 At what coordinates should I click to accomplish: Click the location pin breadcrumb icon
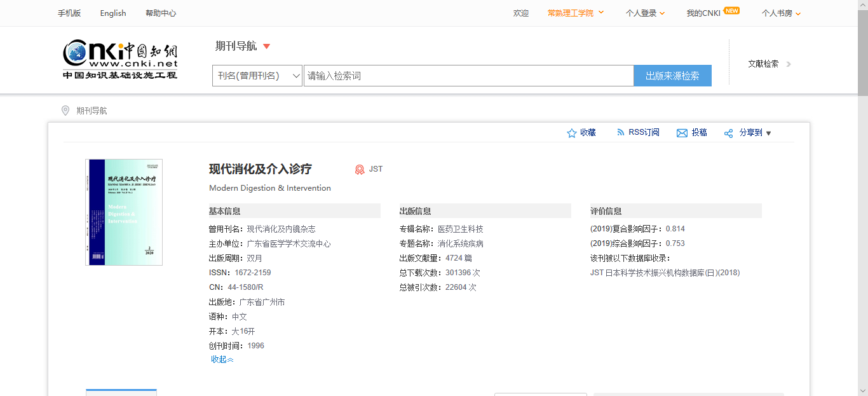pyautogui.click(x=65, y=111)
